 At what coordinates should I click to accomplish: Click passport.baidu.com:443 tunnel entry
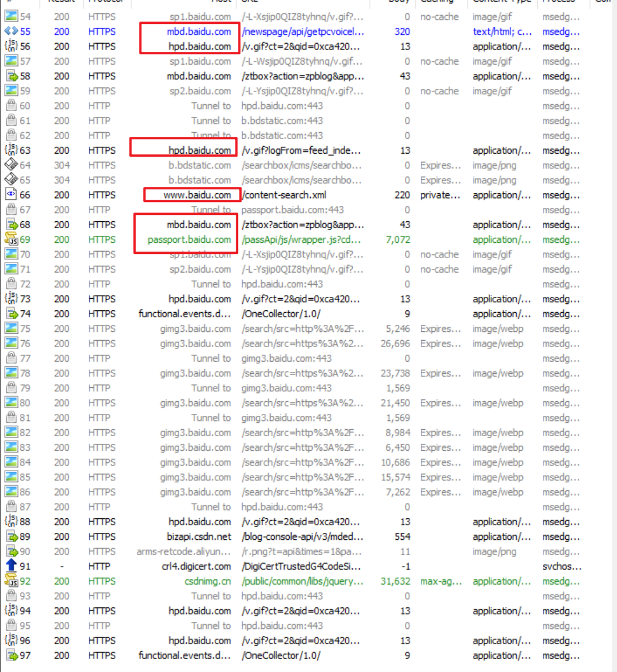pos(293,210)
